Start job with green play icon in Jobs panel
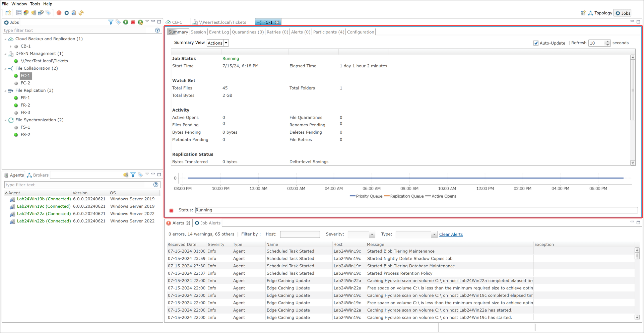 [x=126, y=22]
